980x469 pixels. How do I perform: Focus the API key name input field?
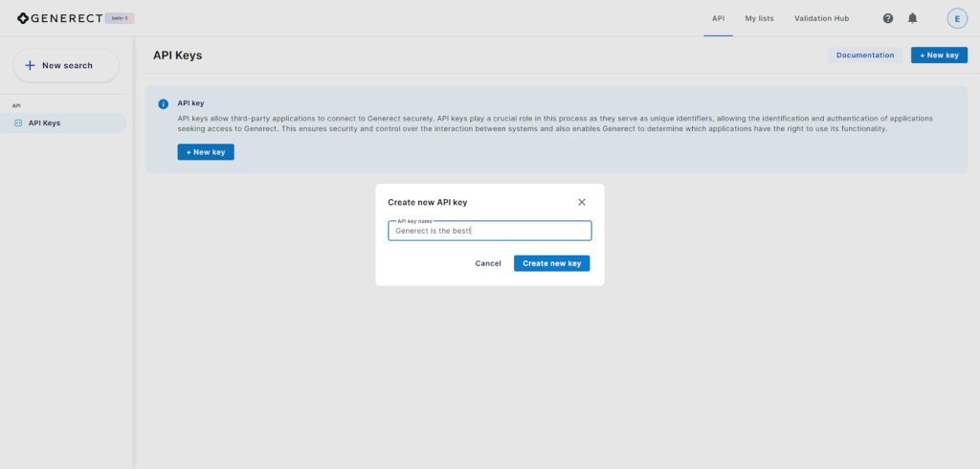click(x=489, y=231)
